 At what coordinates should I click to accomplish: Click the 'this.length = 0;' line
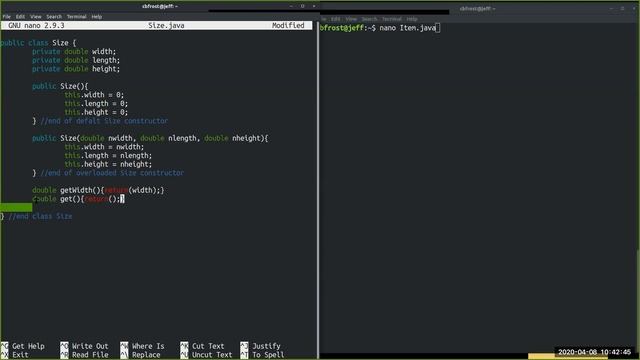pyautogui.click(x=96, y=104)
